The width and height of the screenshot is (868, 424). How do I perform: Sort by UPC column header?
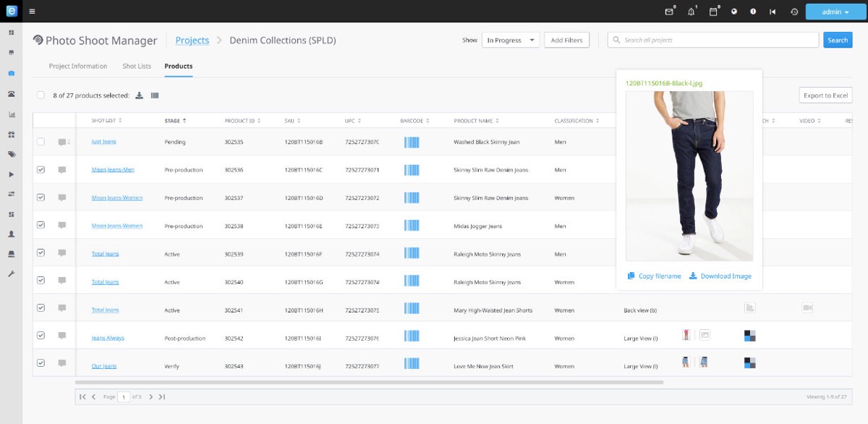pyautogui.click(x=353, y=121)
